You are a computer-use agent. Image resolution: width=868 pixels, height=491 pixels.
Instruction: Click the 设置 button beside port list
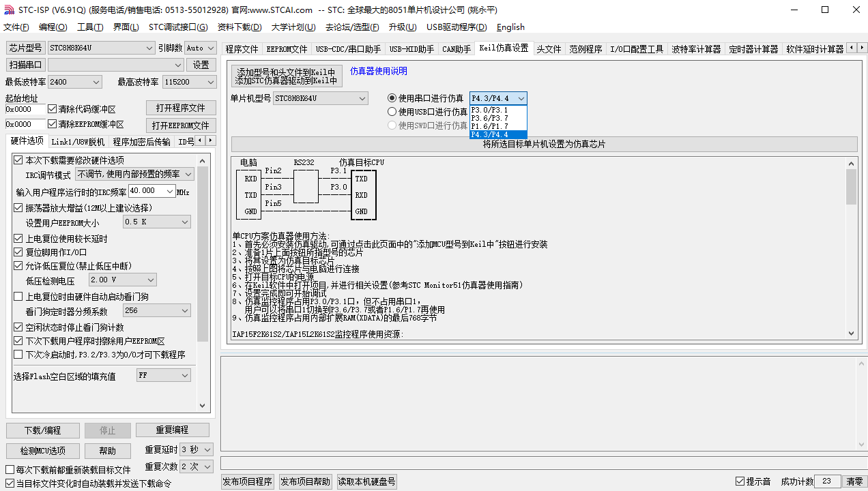coord(201,65)
